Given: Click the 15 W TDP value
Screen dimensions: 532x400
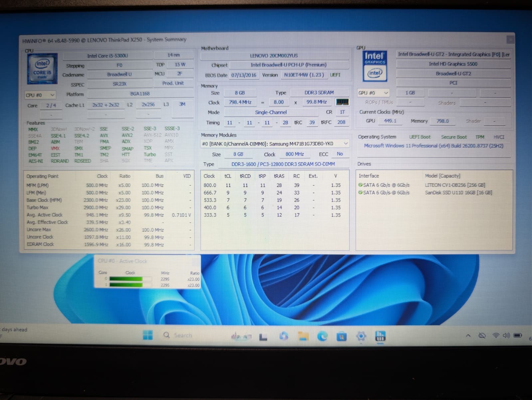Looking at the screenshot, I should pos(180,64).
